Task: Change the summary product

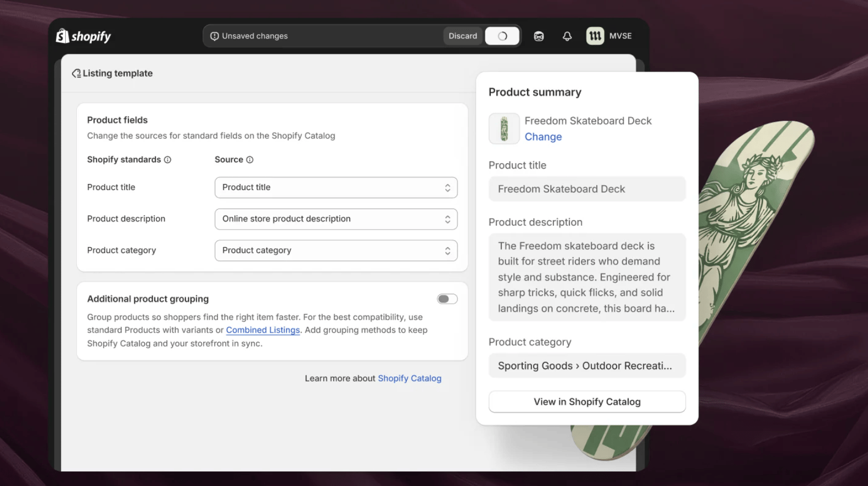Action: click(x=543, y=137)
